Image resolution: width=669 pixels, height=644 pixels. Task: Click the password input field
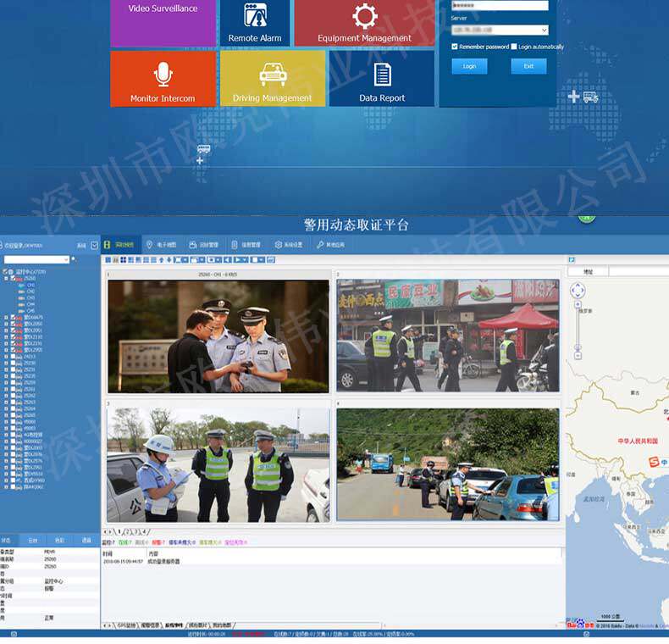coord(500,5)
